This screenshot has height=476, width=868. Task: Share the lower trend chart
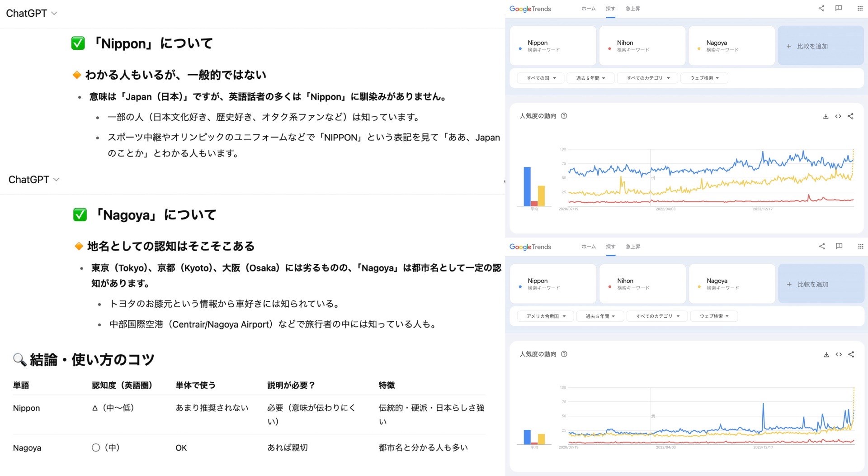click(x=851, y=354)
